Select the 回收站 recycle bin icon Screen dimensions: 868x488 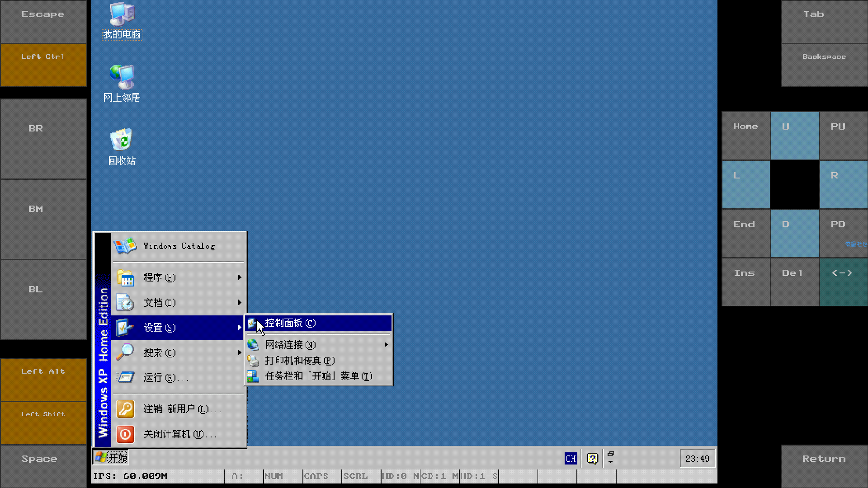122,147
